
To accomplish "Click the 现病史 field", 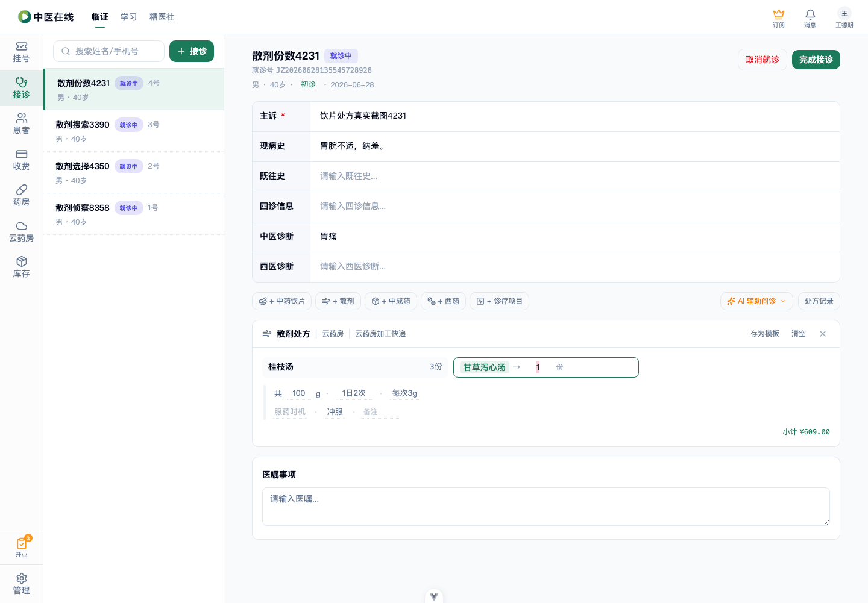I will point(574,146).
